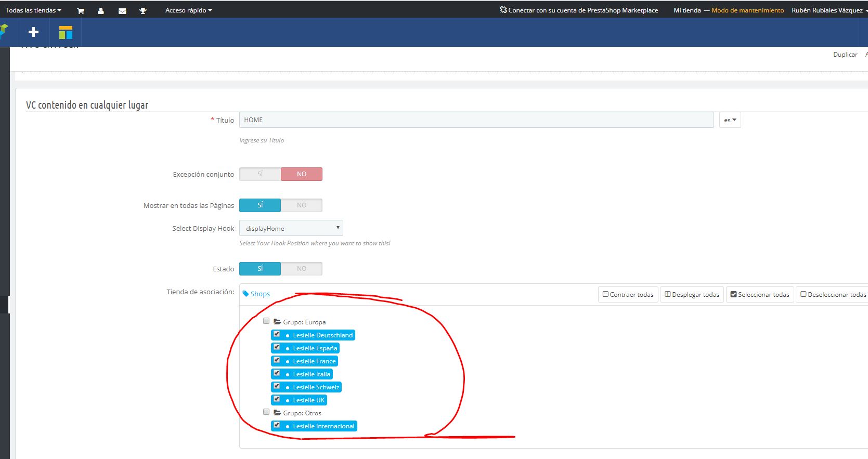
Task: Uncheck the Lesielle Internacional checkbox
Action: [x=277, y=425]
